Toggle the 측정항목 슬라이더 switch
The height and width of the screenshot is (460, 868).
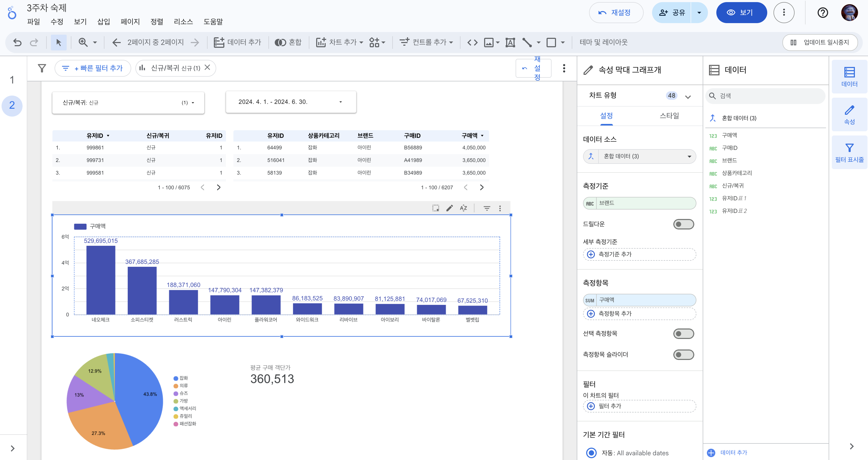[x=683, y=354]
